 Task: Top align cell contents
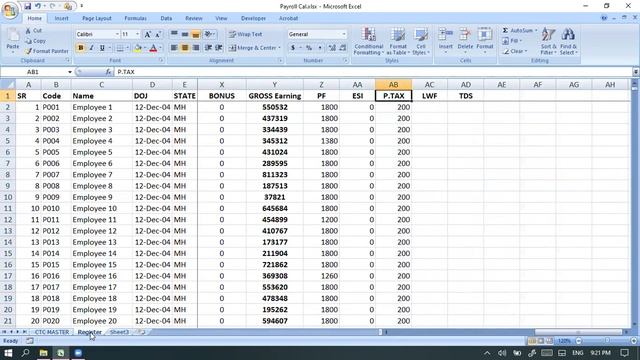click(174, 34)
